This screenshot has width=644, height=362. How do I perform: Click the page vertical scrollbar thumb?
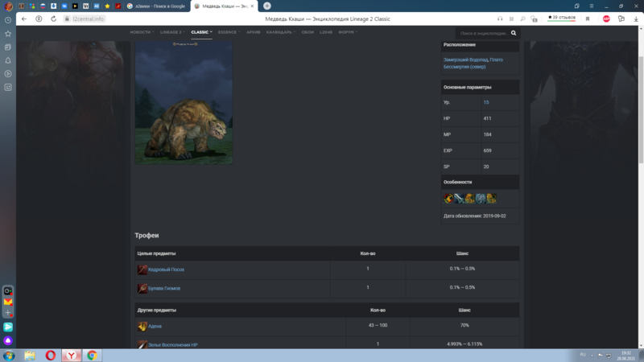click(x=641, y=110)
